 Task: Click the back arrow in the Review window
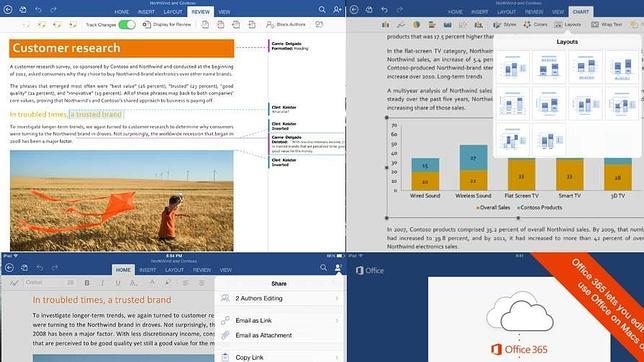(8, 9)
